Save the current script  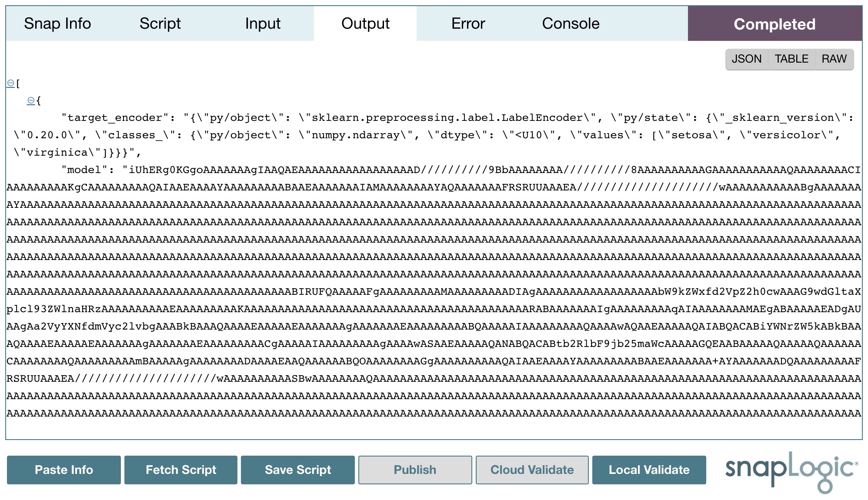[x=298, y=470]
